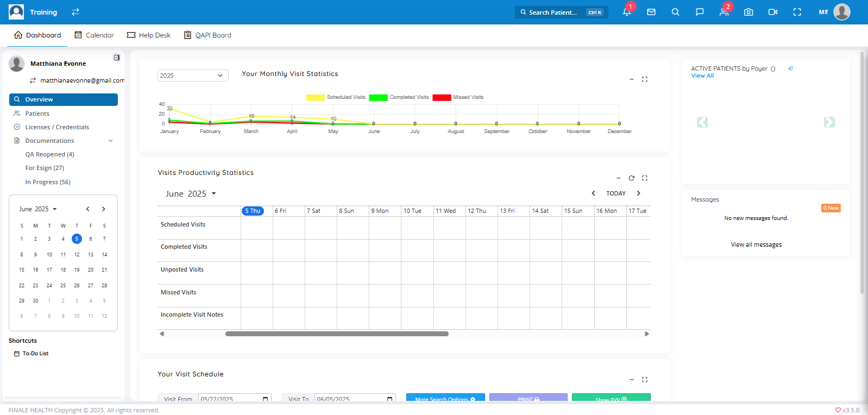Viewport: 868px width, 415px height.
Task: Open the chat bubble icon
Action: click(x=700, y=12)
